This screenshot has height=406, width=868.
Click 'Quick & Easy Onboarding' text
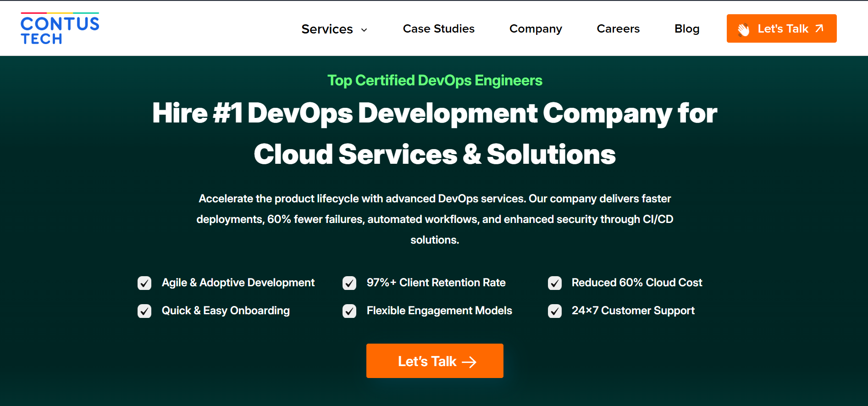tap(226, 311)
